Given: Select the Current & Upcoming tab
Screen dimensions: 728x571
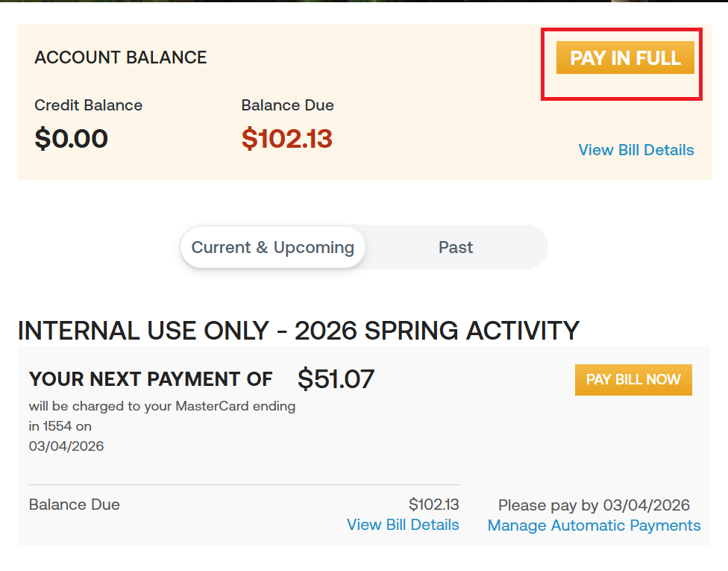Looking at the screenshot, I should (272, 247).
